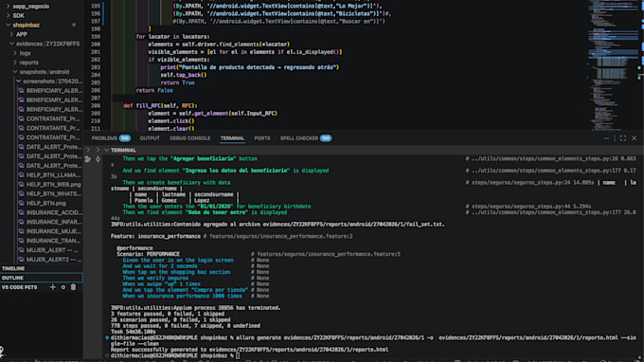Click the terminal prompt input cursor
The image size is (644, 362).
tap(238, 355)
